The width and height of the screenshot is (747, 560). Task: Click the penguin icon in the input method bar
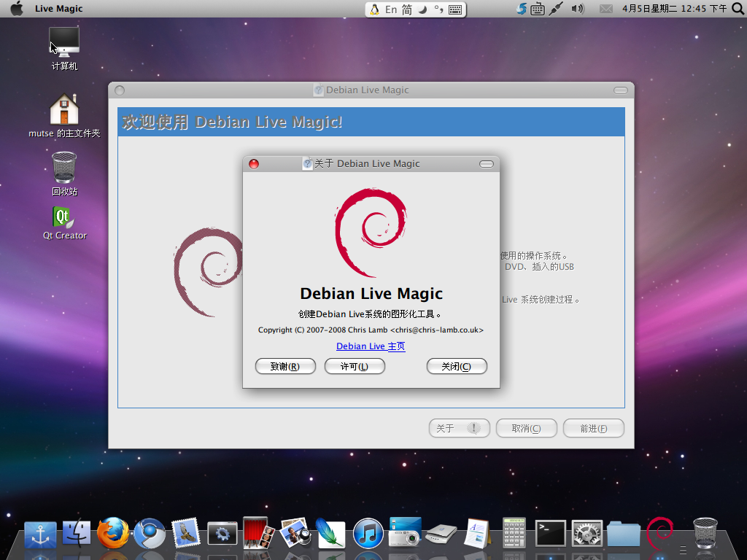coord(374,9)
